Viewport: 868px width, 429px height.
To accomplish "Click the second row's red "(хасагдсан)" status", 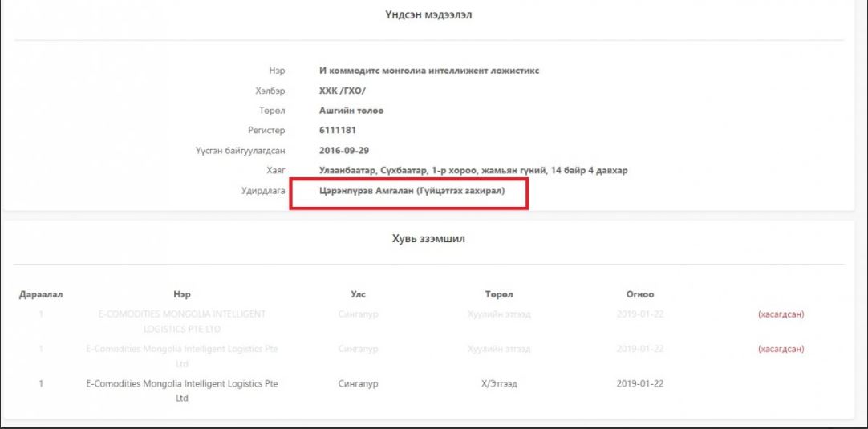I will tap(781, 349).
